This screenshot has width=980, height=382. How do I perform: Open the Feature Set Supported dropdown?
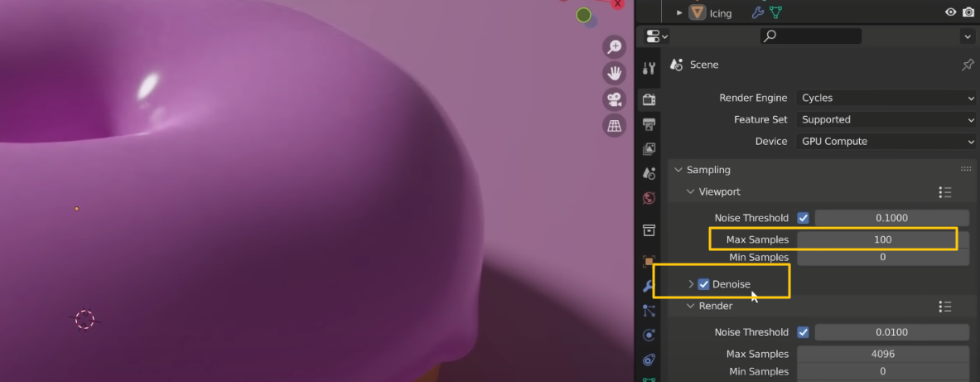point(885,119)
